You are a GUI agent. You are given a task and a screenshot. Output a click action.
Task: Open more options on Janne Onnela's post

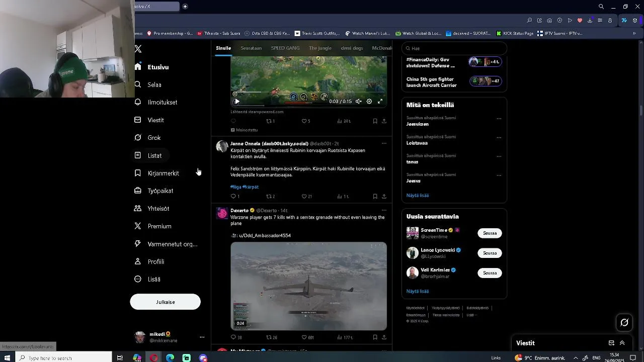tap(384, 143)
